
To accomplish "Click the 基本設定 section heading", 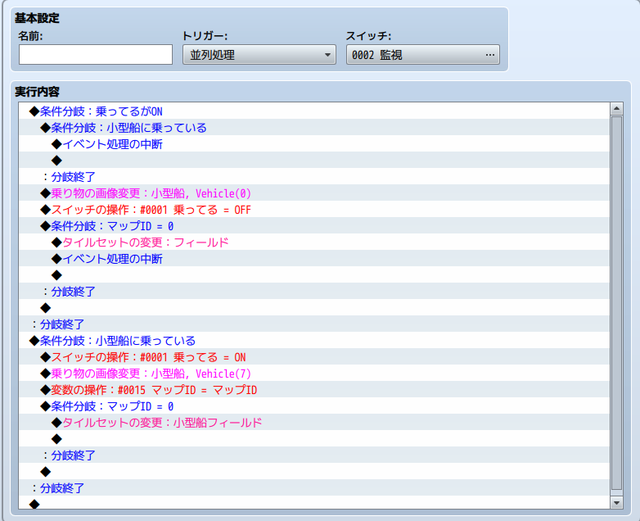I will point(37,18).
